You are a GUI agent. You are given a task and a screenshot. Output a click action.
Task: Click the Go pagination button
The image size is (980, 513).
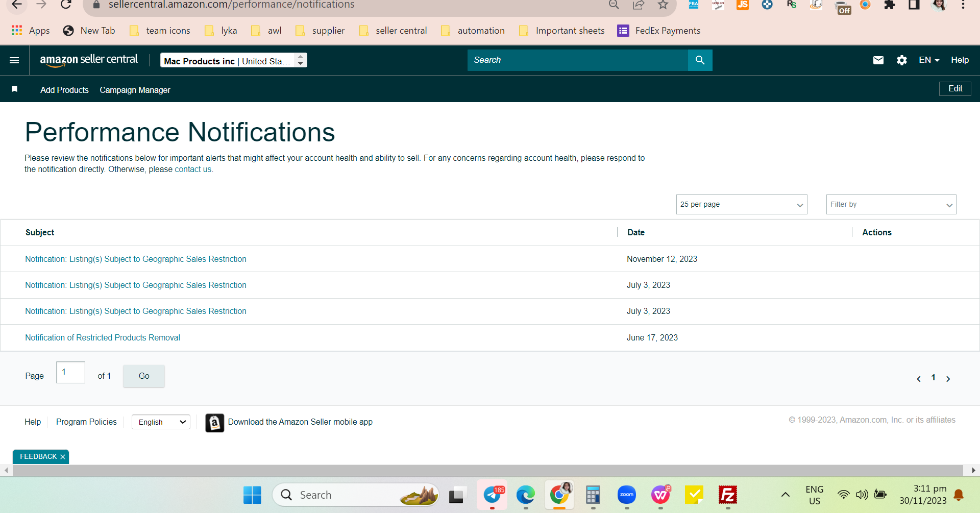tap(144, 376)
